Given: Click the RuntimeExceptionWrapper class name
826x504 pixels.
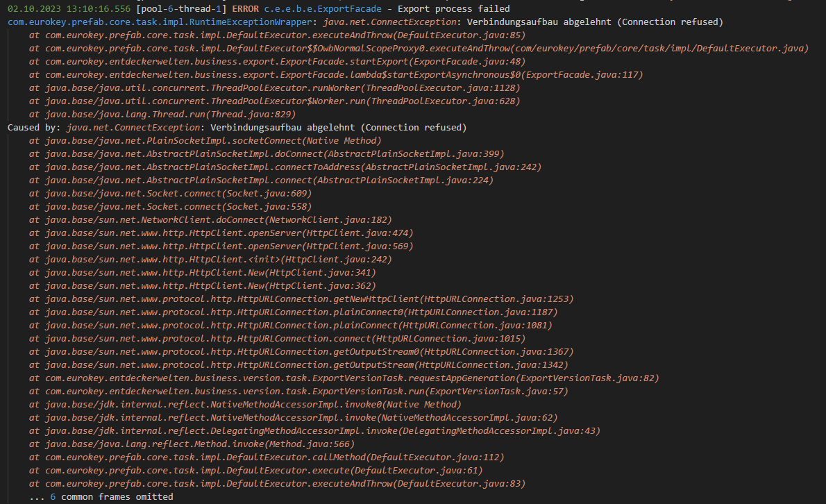Looking at the screenshot, I should [250, 22].
